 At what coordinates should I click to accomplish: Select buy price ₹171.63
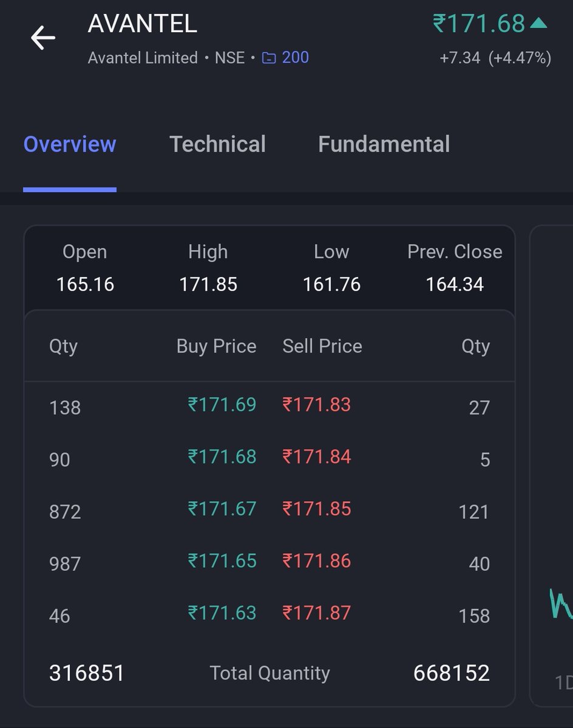(222, 613)
